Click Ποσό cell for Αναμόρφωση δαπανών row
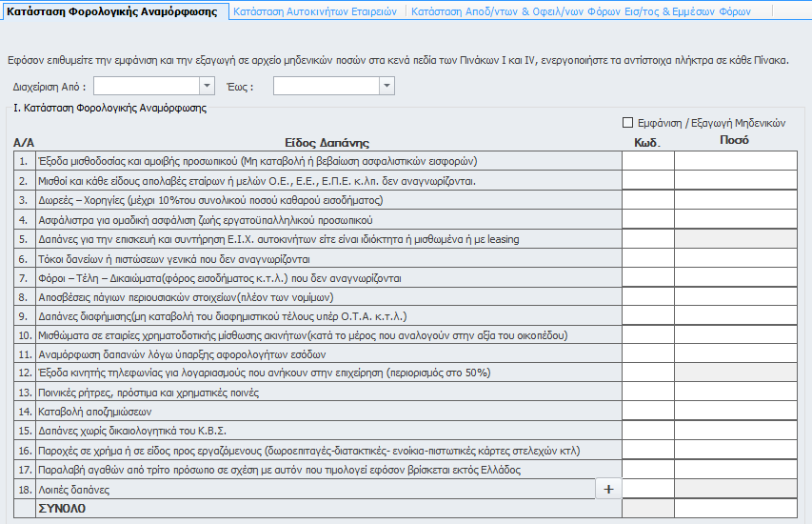The image size is (812, 524). [736, 354]
